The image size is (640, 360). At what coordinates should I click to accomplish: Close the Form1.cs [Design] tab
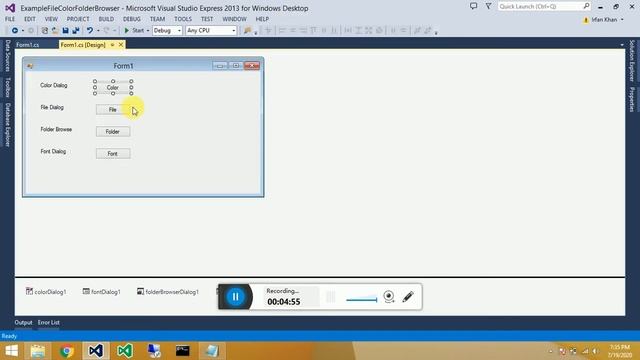(x=121, y=45)
